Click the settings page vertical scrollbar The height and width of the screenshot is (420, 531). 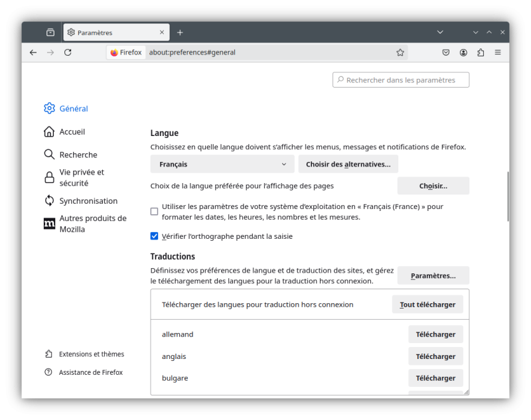point(508,196)
